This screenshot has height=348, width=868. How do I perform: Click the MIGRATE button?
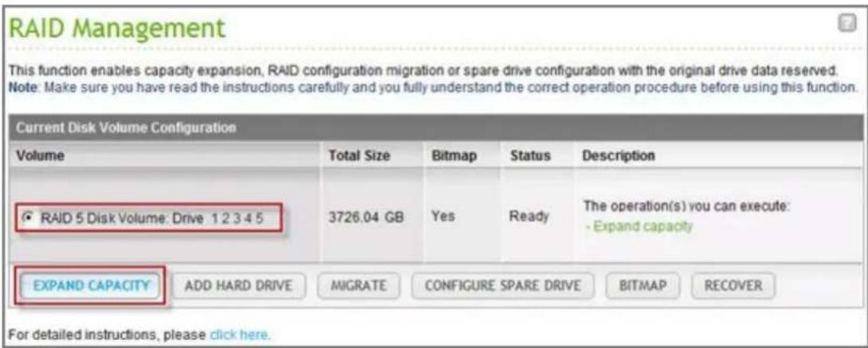pos(358,286)
